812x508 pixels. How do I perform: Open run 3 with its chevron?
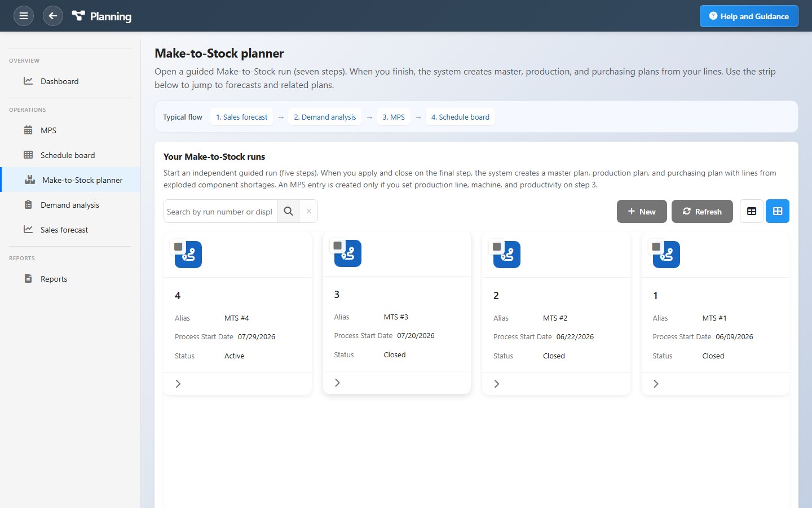[x=337, y=383]
